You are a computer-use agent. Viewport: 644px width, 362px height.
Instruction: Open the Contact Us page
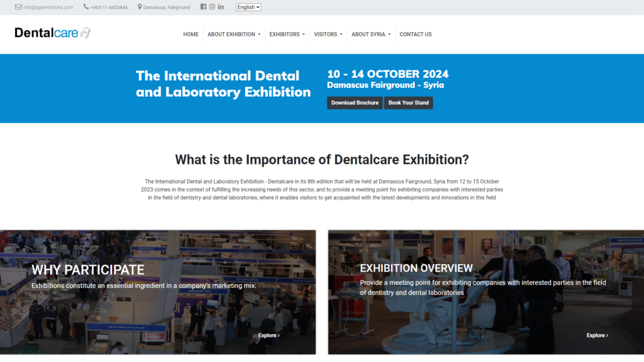click(415, 35)
